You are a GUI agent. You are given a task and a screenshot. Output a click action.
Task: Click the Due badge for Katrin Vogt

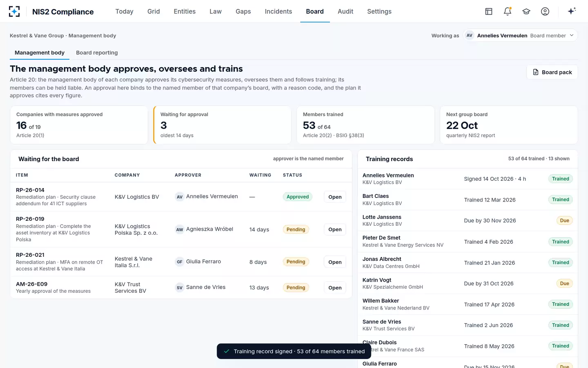(x=565, y=283)
